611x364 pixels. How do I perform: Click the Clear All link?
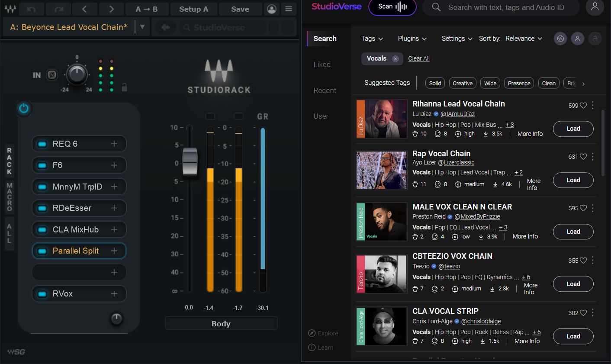click(x=419, y=58)
